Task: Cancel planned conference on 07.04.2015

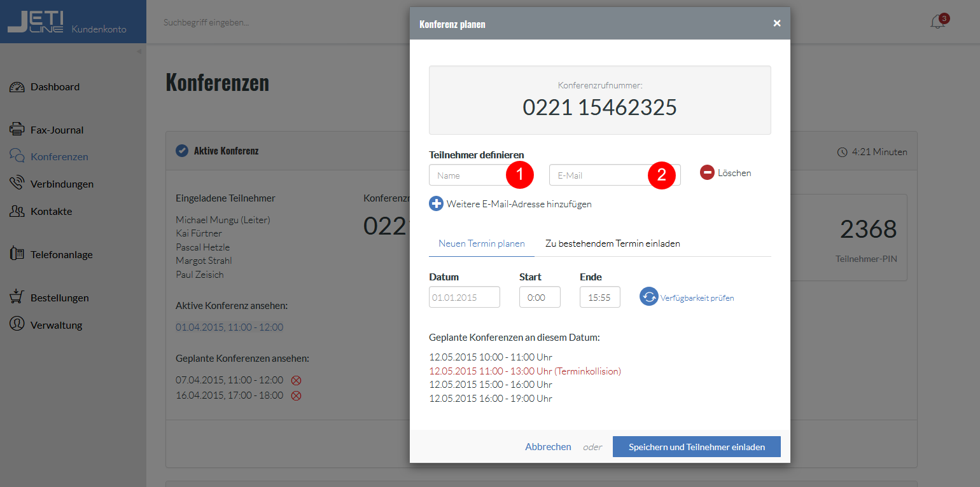Action: point(296,380)
